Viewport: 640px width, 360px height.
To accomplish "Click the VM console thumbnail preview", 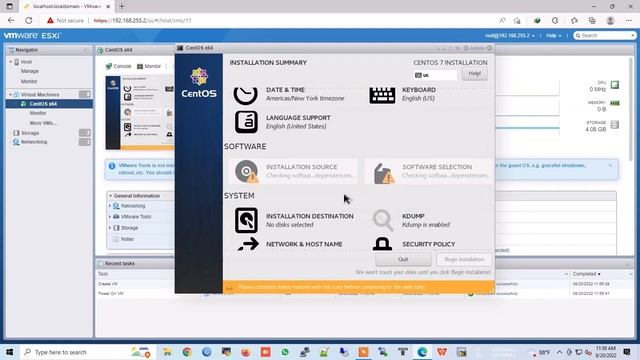I will click(140, 113).
